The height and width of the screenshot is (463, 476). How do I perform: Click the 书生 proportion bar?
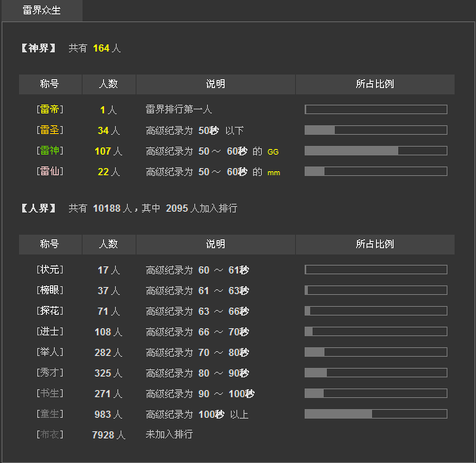point(376,393)
